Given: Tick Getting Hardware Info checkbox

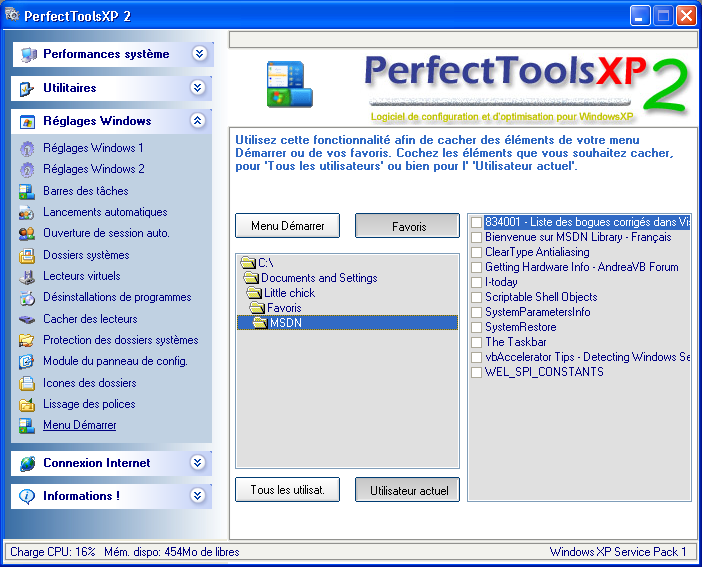Looking at the screenshot, I should tap(476, 267).
